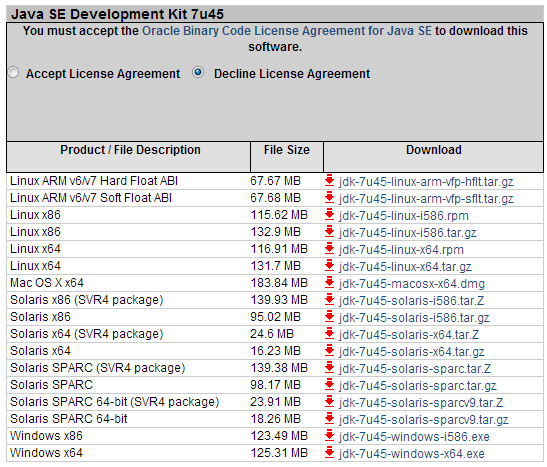Viewport: 547px width, 467px height.
Task: Click download arrow for jdk-7u45-linux-arm-vfp-hflt.tar.gz
Action: click(x=329, y=181)
